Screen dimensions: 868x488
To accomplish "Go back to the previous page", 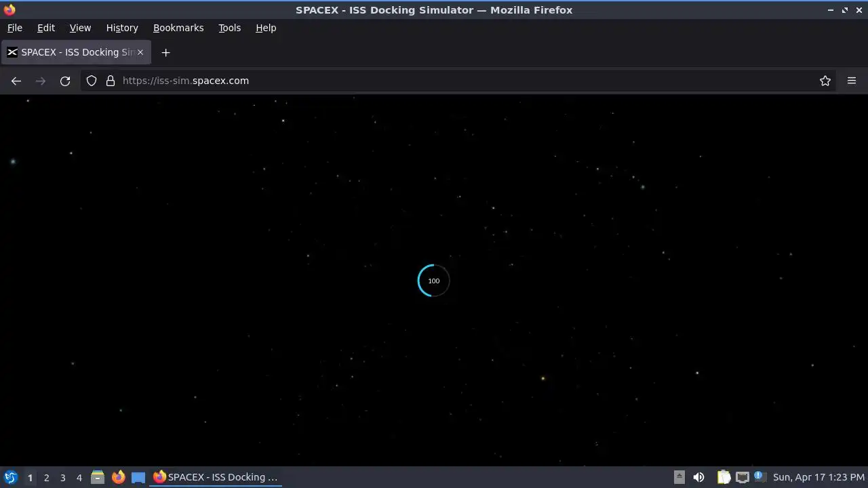I will click(16, 81).
